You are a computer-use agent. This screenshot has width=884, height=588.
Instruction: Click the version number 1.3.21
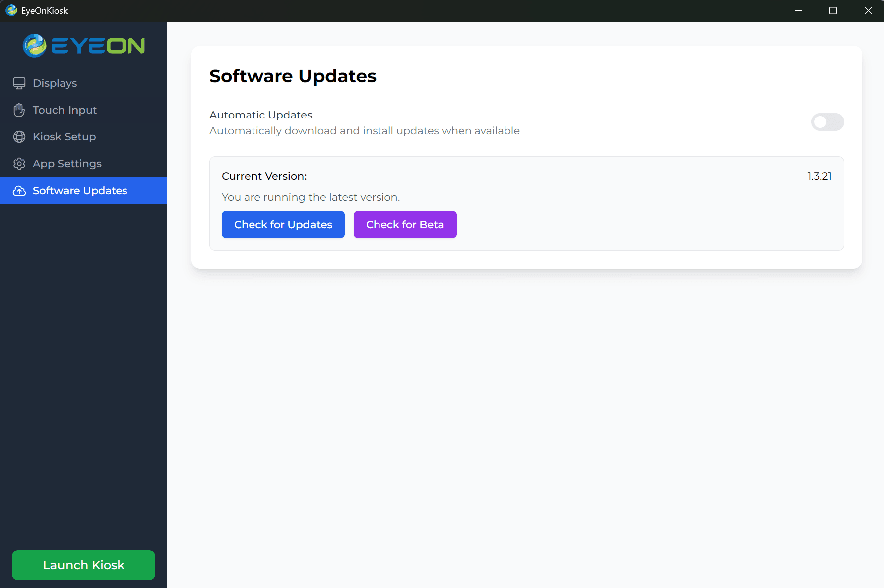click(819, 176)
